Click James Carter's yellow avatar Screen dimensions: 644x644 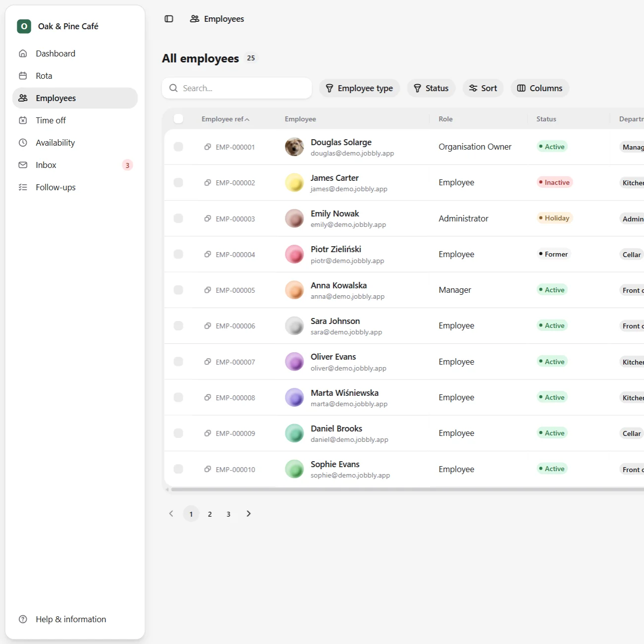pos(294,182)
